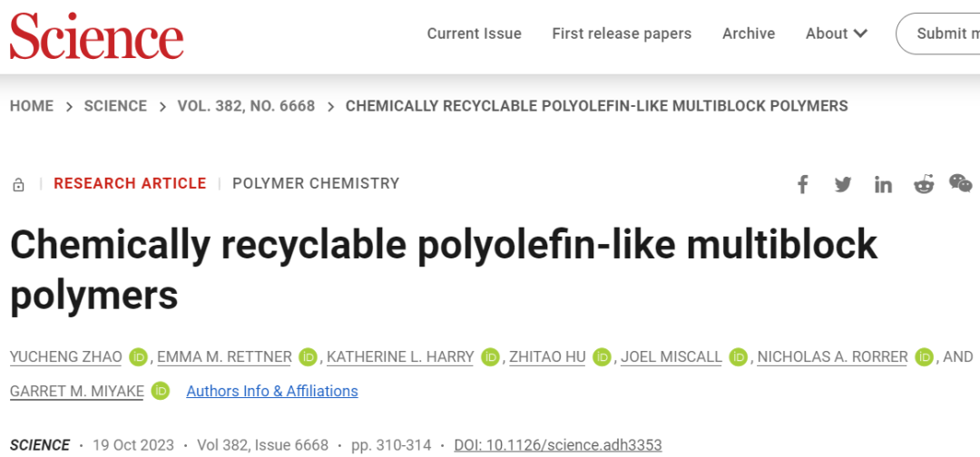Viewport: 980px width, 457px height.
Task: Click author name Emma M. Rettner
Action: [224, 357]
